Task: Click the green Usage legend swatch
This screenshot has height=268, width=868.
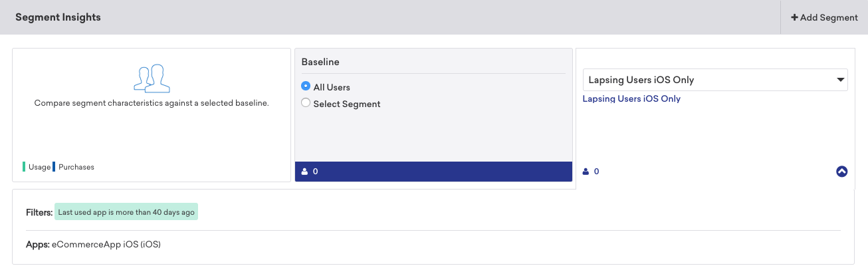Action: click(24, 166)
